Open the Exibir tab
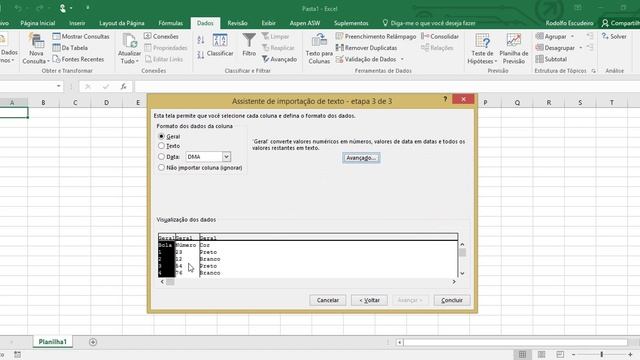Viewport: 640px width, 360px height. [x=269, y=23]
